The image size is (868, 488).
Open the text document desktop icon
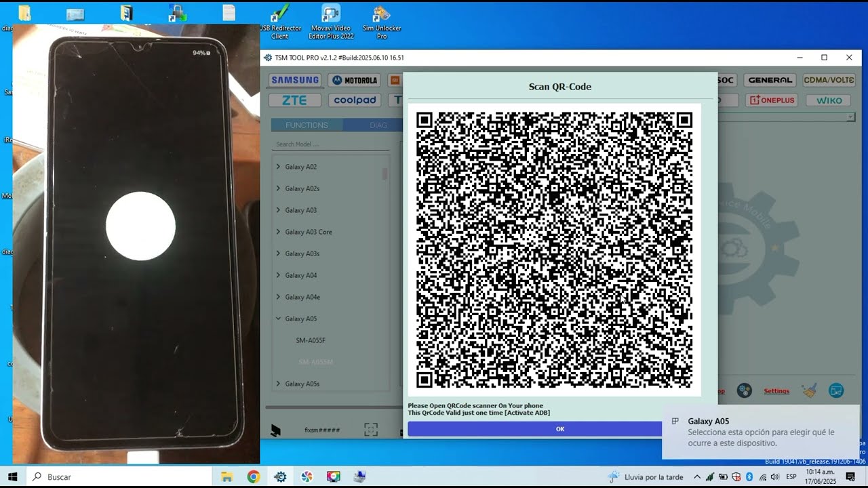tap(229, 13)
